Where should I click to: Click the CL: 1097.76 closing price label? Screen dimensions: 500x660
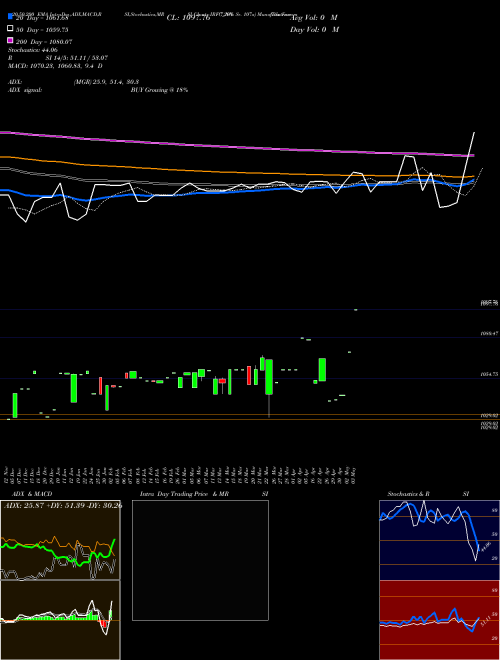[188, 18]
